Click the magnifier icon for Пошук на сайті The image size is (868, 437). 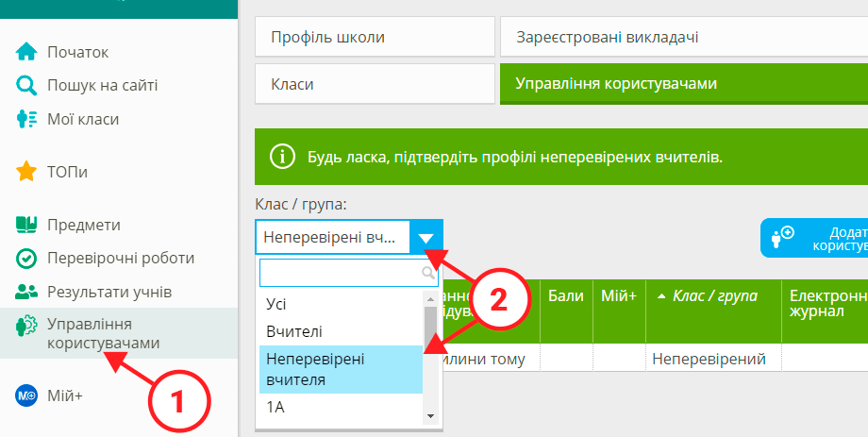click(x=26, y=86)
